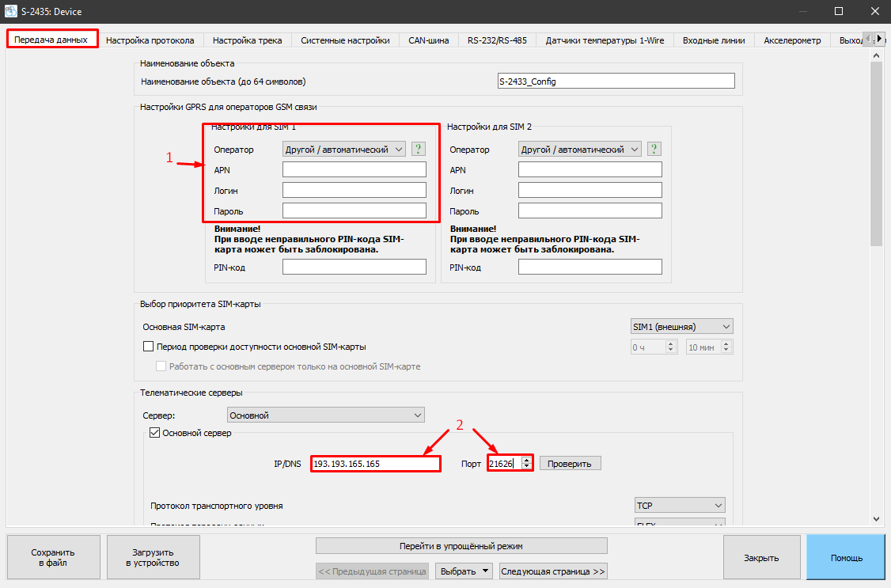Click the app icon in the title bar
The image size is (891, 588).
(x=10, y=12)
